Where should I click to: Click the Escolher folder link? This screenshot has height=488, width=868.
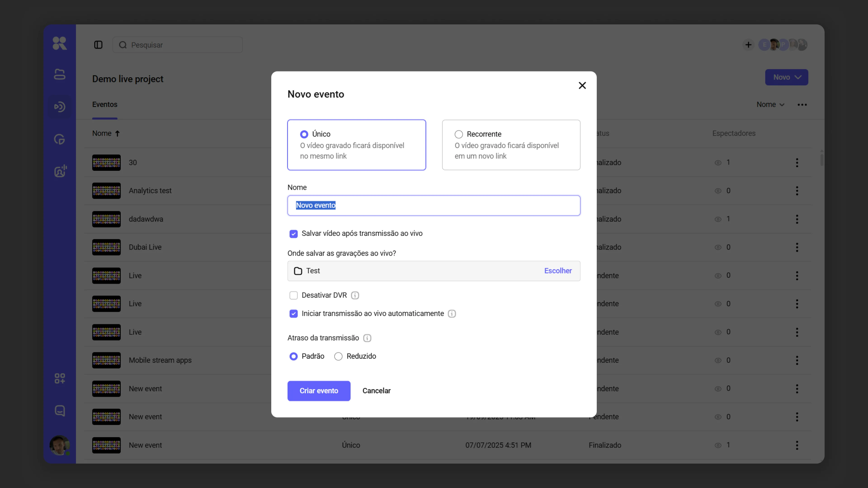coord(558,271)
